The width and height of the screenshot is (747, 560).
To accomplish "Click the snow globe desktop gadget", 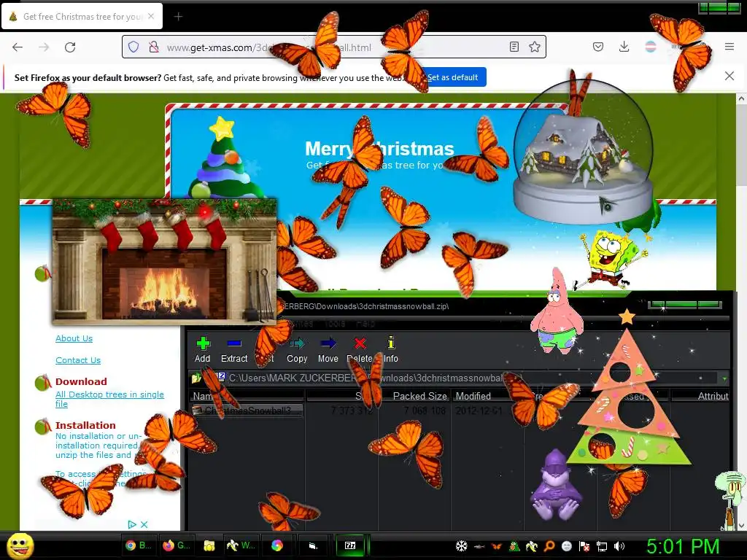I will click(583, 152).
